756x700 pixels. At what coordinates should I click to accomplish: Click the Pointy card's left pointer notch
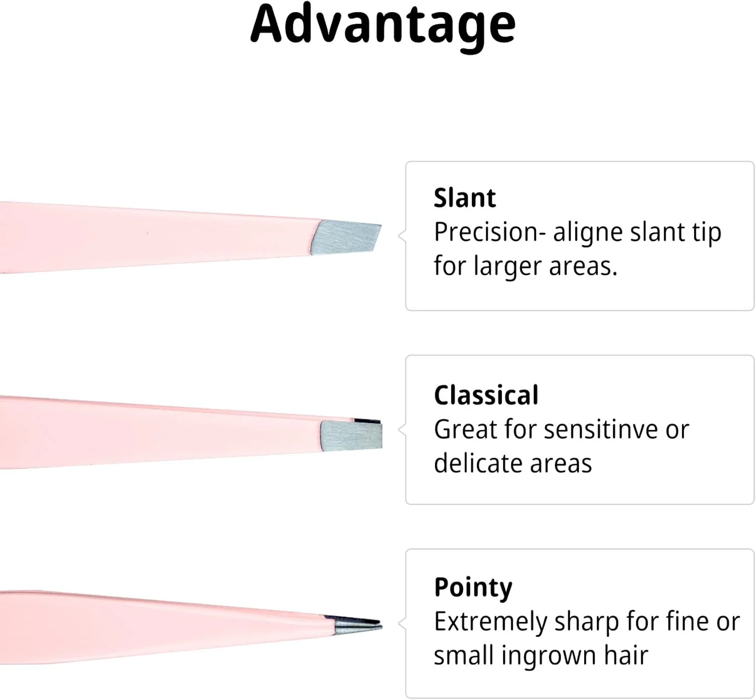pyautogui.click(x=402, y=623)
